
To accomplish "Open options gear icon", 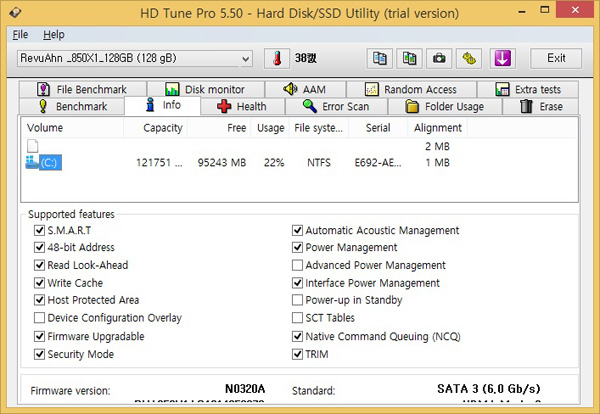I will pos(469,59).
